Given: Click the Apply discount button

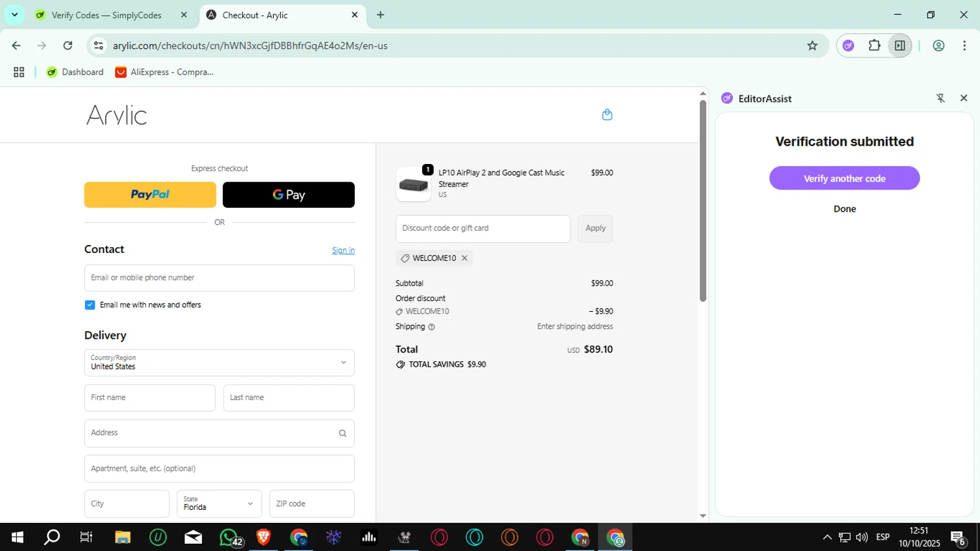Looking at the screenshot, I should click(x=595, y=229).
